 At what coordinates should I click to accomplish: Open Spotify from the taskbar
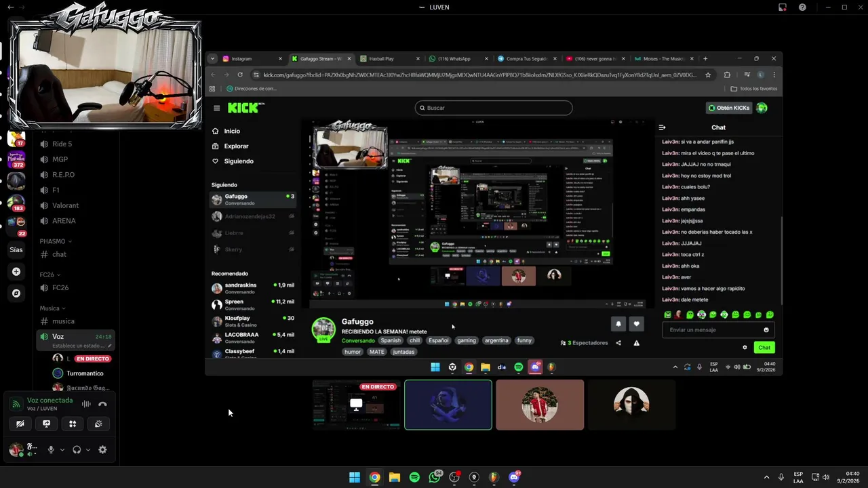pyautogui.click(x=414, y=477)
